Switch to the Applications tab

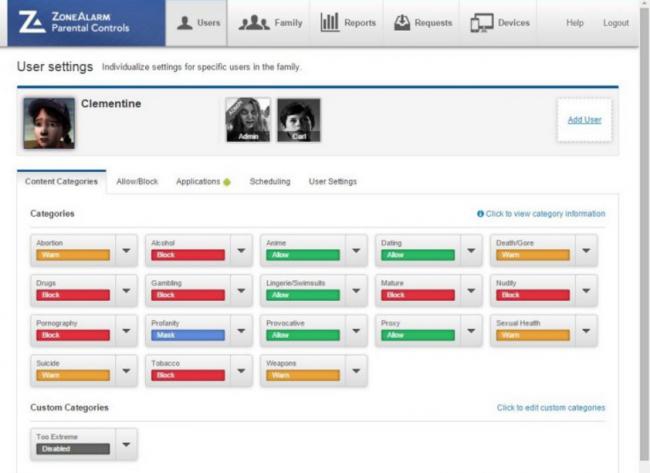tap(198, 182)
